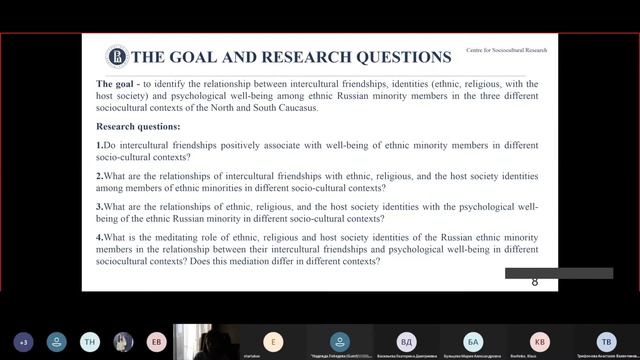Click the slide title 'THE GOAL AND RESEARCH QUESTIONS'
The height and width of the screenshot is (360, 640).
tap(291, 57)
